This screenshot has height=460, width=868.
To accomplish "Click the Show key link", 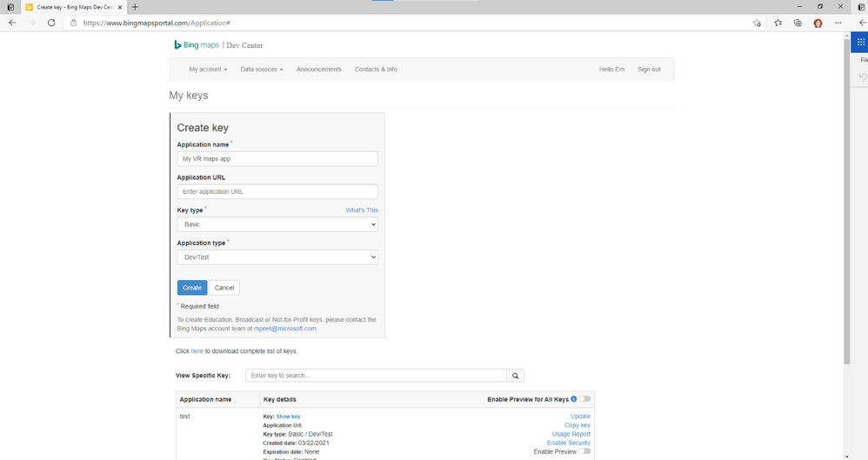I will point(288,417).
